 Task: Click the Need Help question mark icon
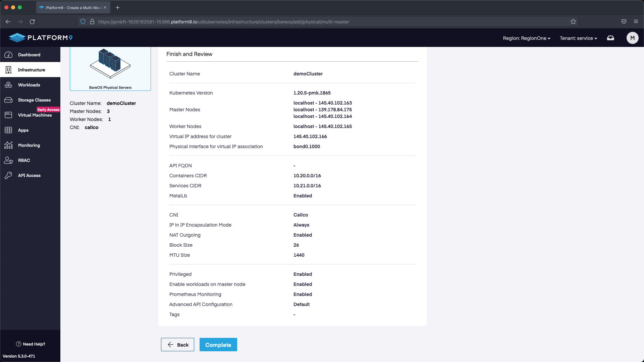click(18, 344)
